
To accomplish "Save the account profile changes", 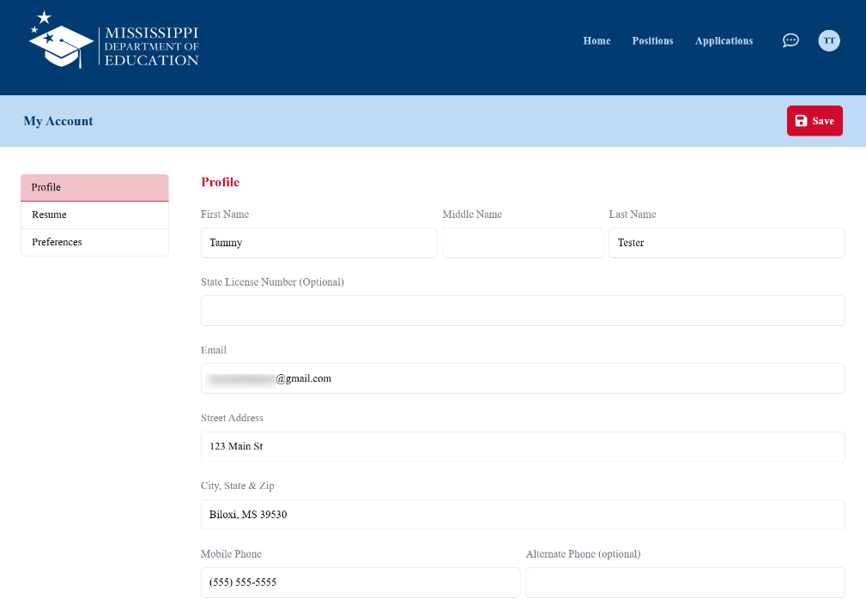I will pos(814,120).
